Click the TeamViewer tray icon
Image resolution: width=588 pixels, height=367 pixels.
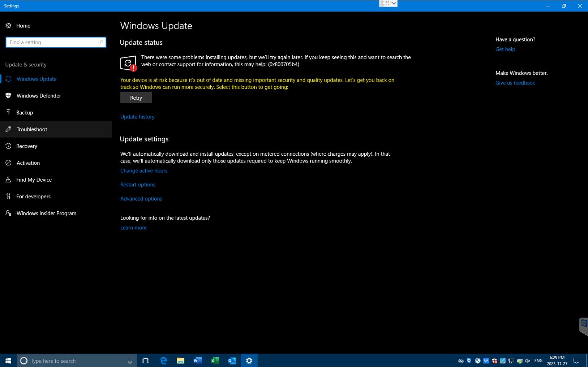click(x=469, y=360)
